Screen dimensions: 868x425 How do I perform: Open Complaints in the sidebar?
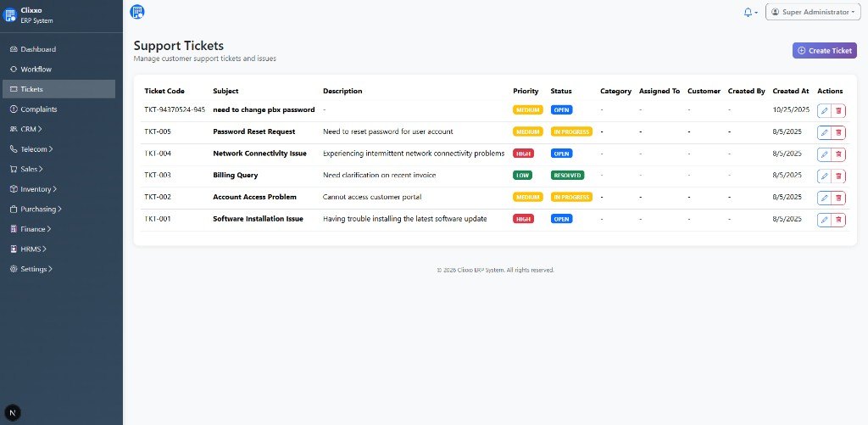[58, 109]
